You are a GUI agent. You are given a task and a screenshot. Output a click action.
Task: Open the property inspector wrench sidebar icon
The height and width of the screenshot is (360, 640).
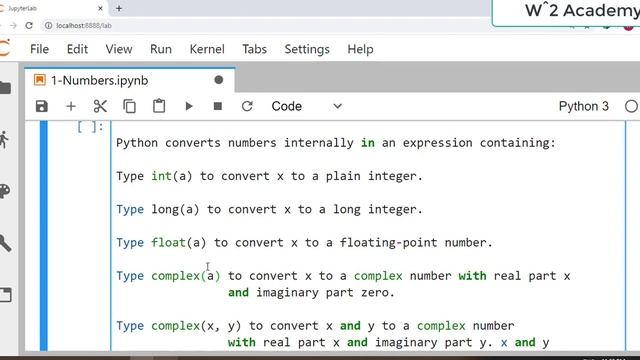(5, 243)
